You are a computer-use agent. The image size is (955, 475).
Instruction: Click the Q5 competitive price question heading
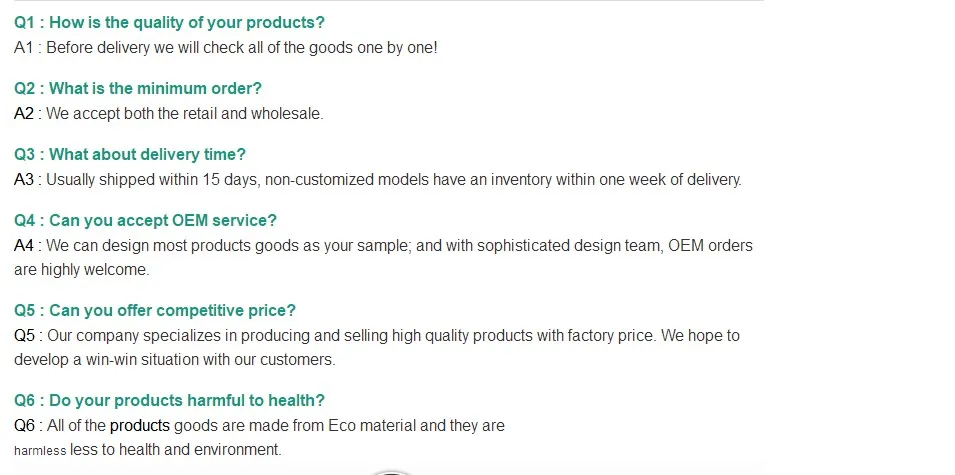click(x=155, y=311)
